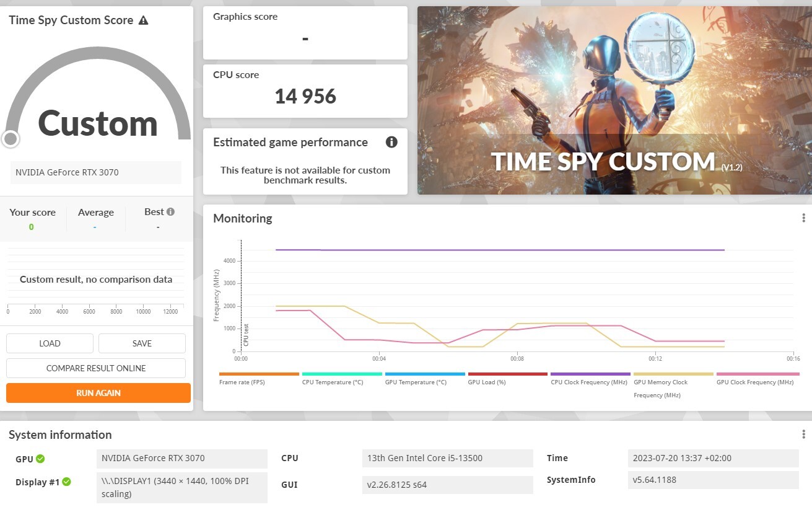Click the warning triangle beside Time Spy Custom Score
812x507 pixels.
[144, 20]
